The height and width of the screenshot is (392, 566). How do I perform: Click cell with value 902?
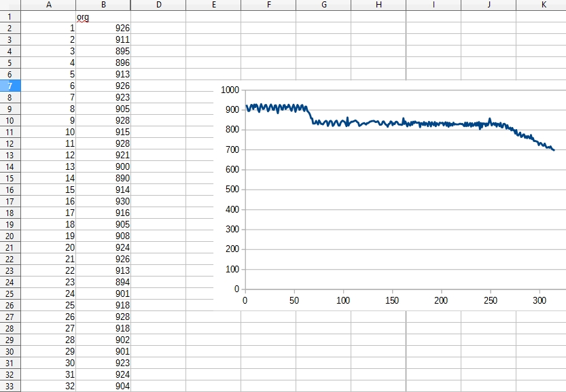pyautogui.click(x=103, y=340)
